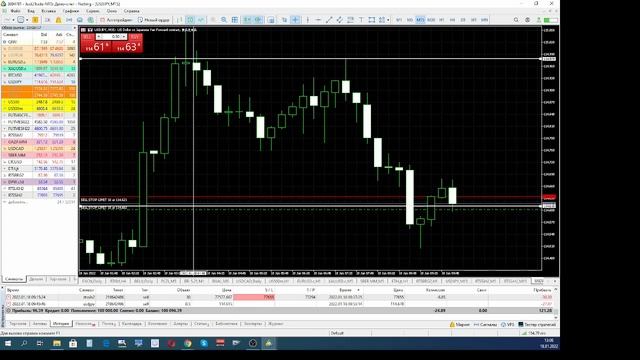
Task: Click the New Chart toolbar icon
Action: pyautogui.click(x=7, y=20)
